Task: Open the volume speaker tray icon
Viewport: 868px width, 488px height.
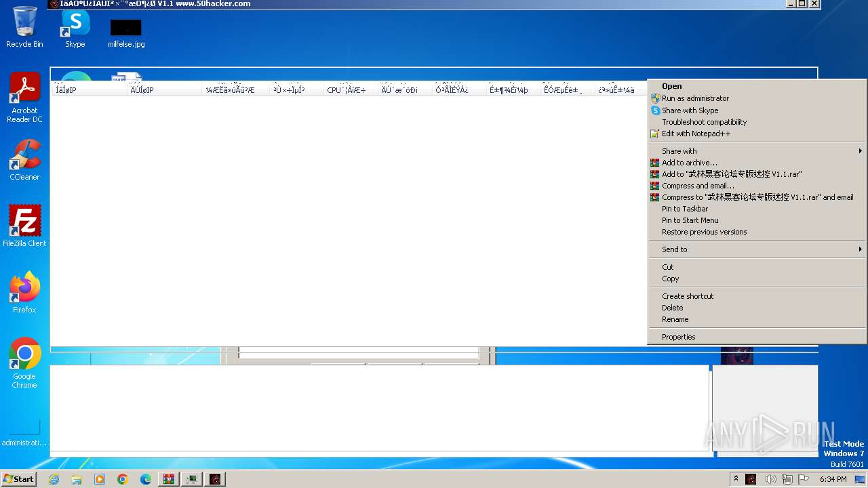Action: pyautogui.click(x=770, y=479)
